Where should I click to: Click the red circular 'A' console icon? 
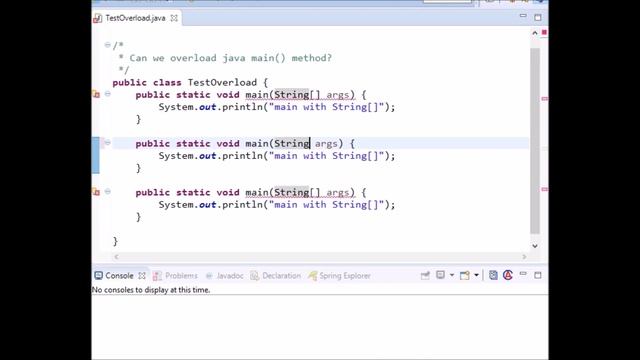[x=508, y=275]
